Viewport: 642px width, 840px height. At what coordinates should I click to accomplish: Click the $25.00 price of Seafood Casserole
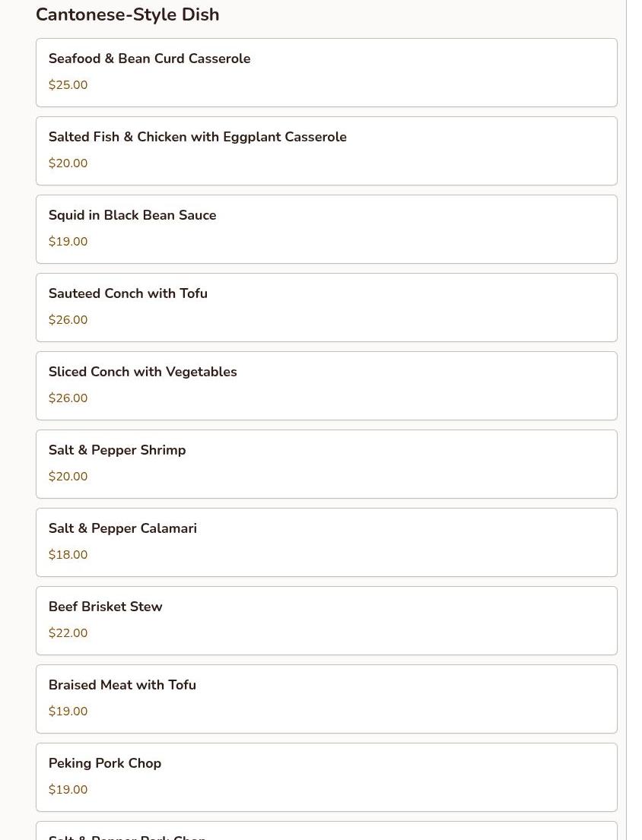point(68,84)
